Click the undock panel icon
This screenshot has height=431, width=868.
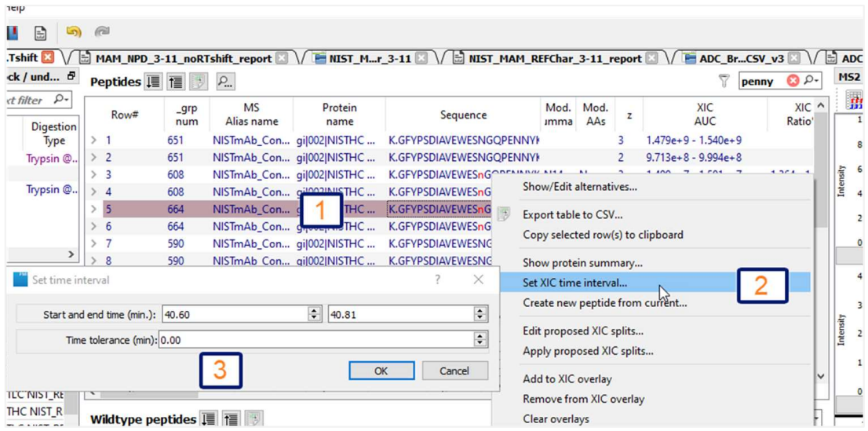[x=71, y=76]
